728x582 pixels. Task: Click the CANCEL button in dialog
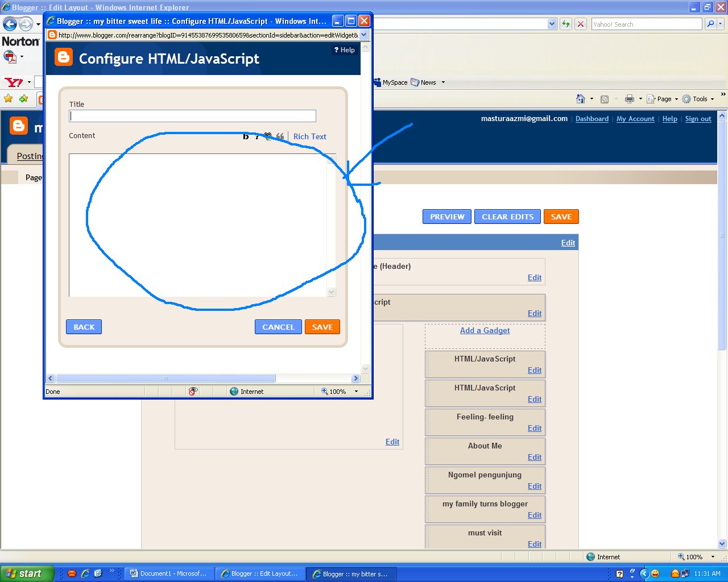coord(278,327)
